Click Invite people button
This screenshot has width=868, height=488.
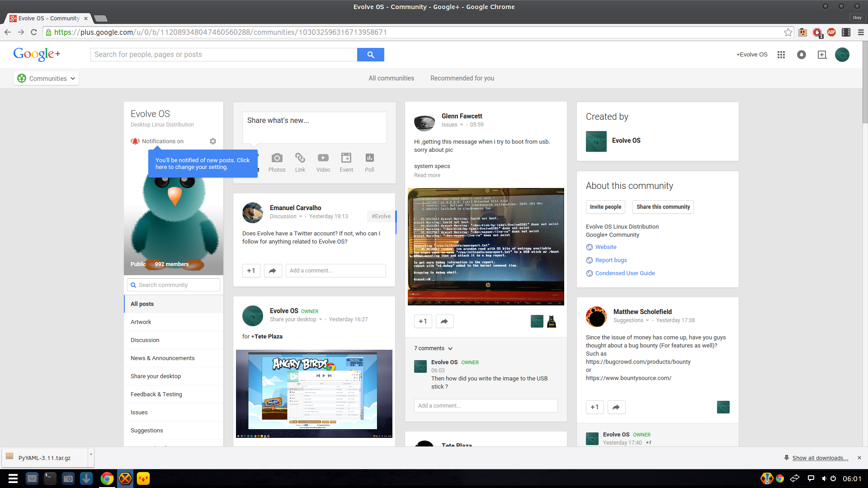605,207
